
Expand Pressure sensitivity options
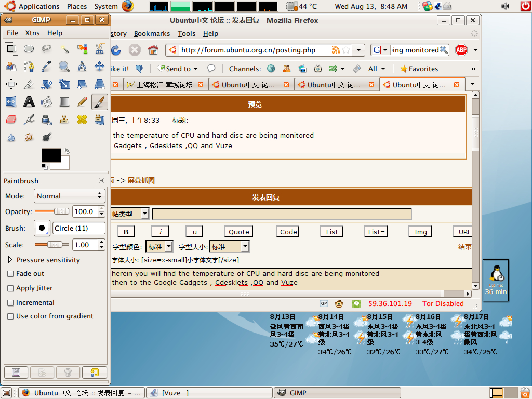10,260
